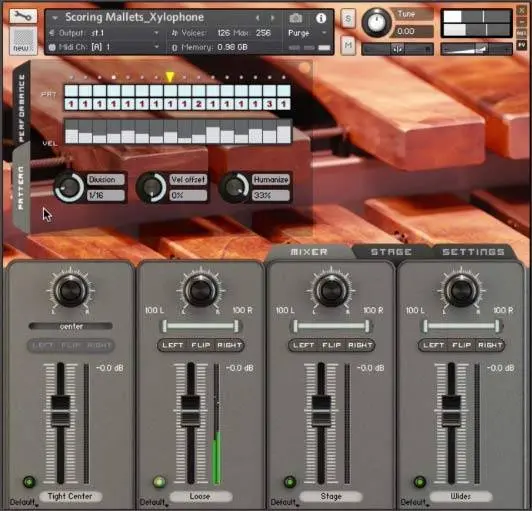Click the Wides stereo width slider
The width and height of the screenshot is (532, 511).
[x=461, y=326]
